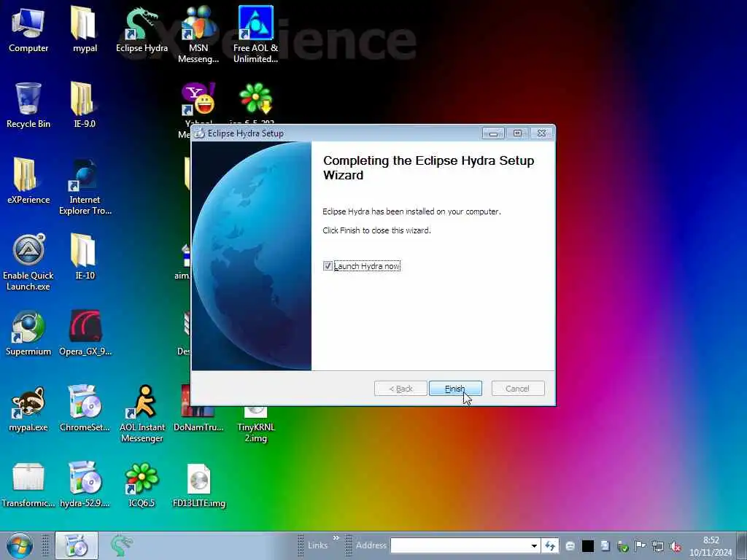Click the network tray icon
747x560 pixels.
[x=658, y=546]
